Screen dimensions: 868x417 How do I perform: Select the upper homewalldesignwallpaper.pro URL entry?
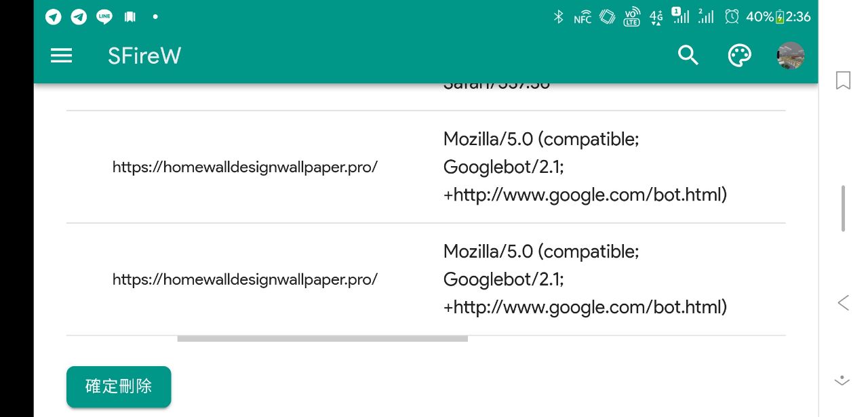(245, 167)
